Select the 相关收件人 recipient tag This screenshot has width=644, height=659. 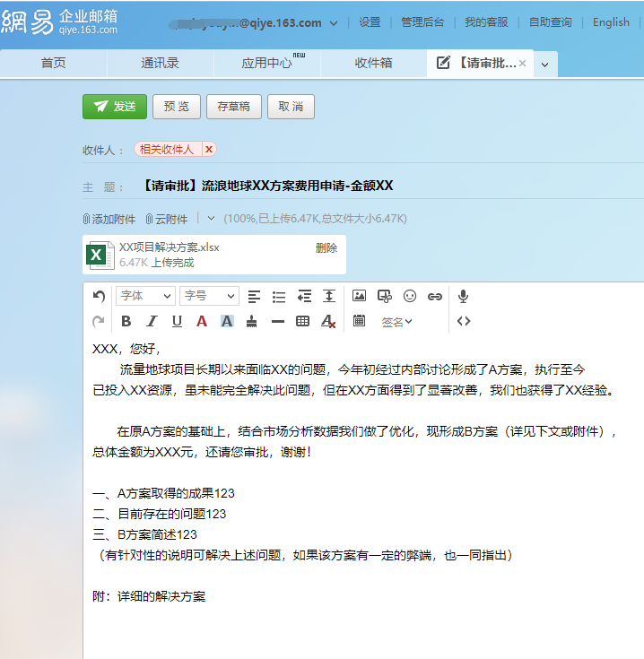point(167,149)
